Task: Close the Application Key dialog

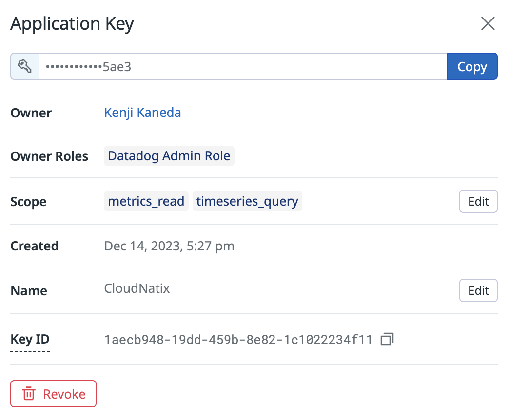Action: pos(488,23)
